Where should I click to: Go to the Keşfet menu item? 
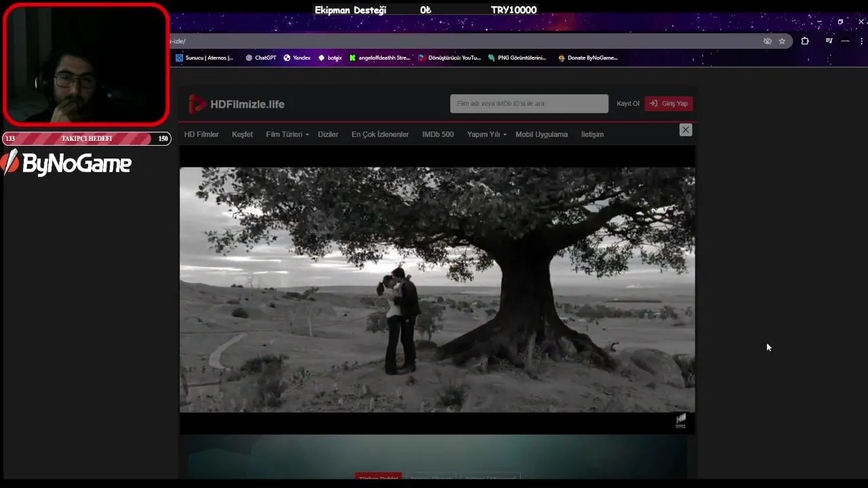pos(242,134)
